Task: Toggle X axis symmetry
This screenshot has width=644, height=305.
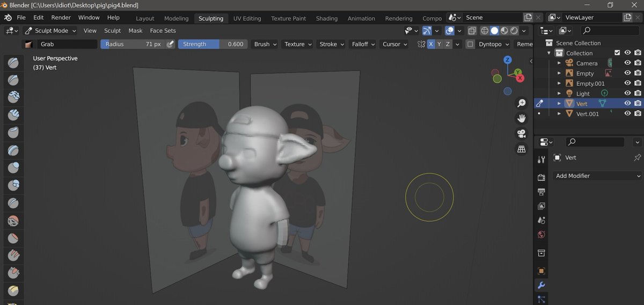Action: (431, 44)
